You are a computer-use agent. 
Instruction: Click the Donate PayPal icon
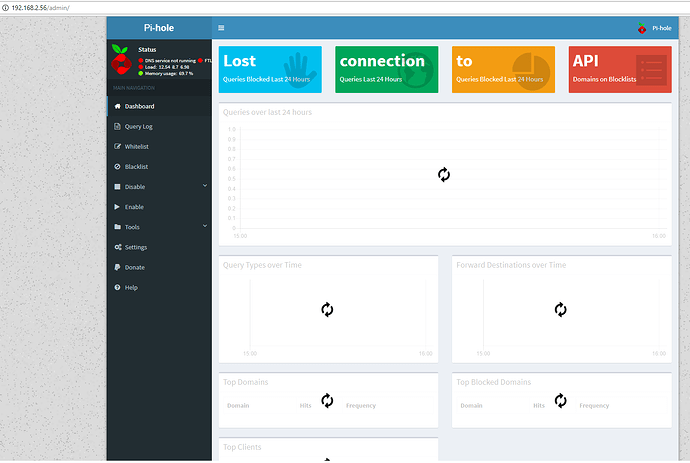point(117,267)
